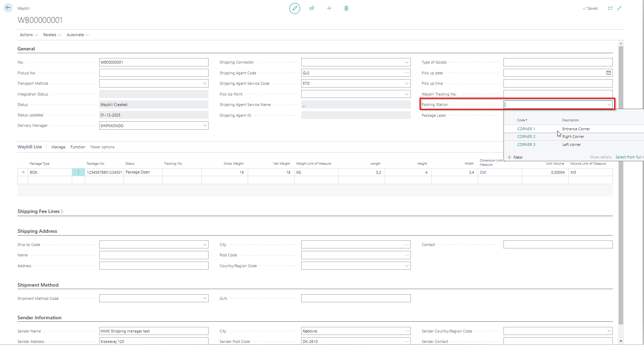Open the Pick up date calendar icon

click(608, 73)
